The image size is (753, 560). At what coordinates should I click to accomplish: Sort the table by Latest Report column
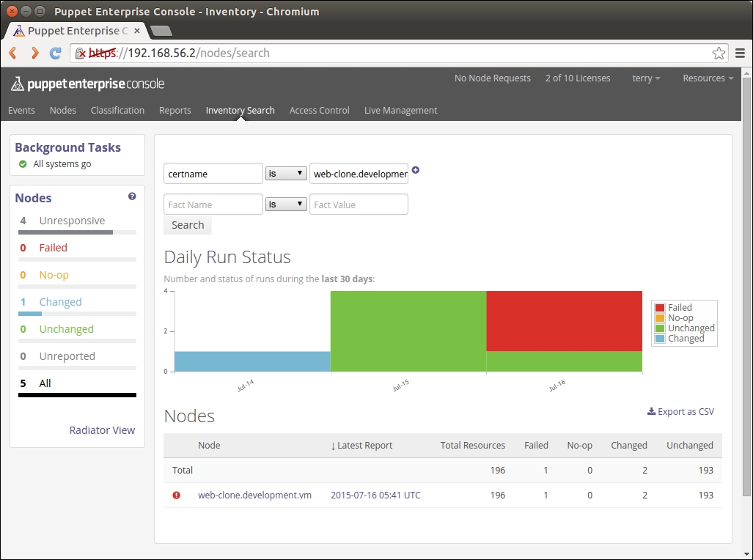pyautogui.click(x=361, y=446)
